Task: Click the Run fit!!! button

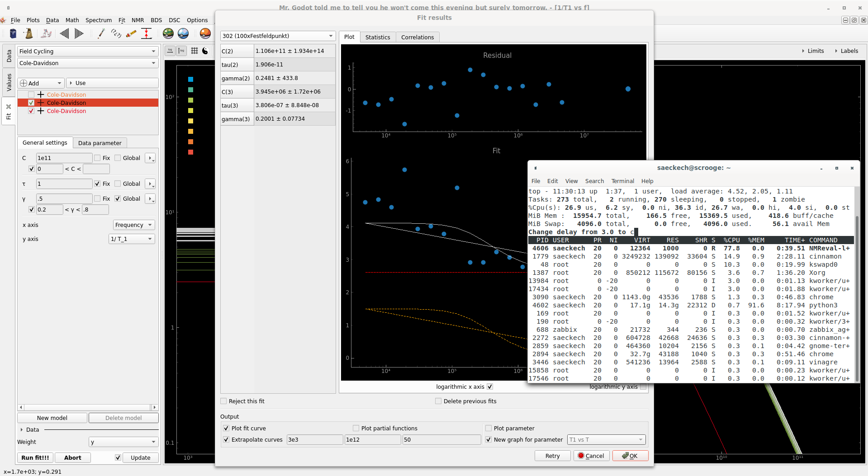Action: tap(35, 457)
